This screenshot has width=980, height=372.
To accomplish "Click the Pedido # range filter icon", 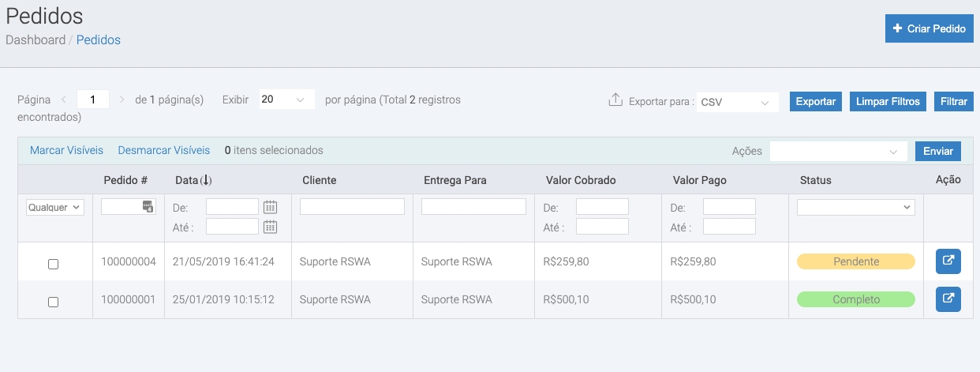I will click(148, 207).
